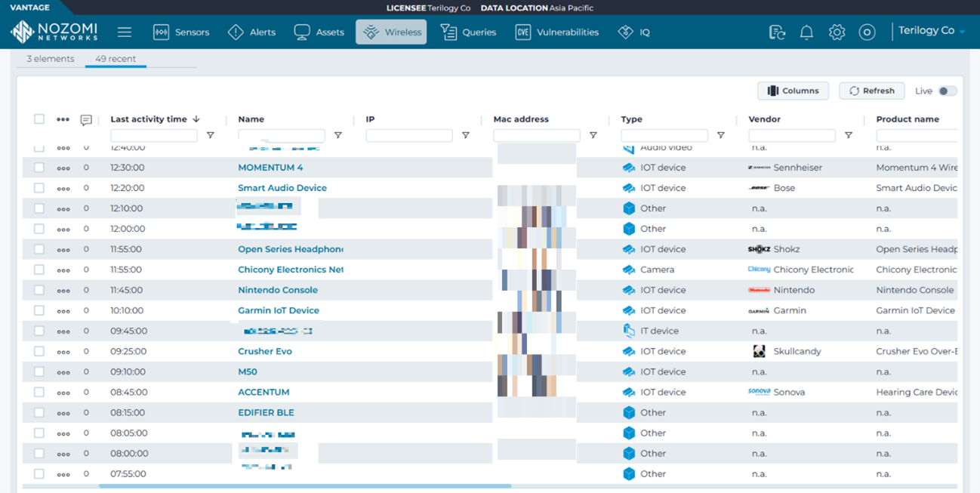The width and height of the screenshot is (980, 493).
Task: Focus the Type filter input field
Action: pyautogui.click(x=664, y=136)
